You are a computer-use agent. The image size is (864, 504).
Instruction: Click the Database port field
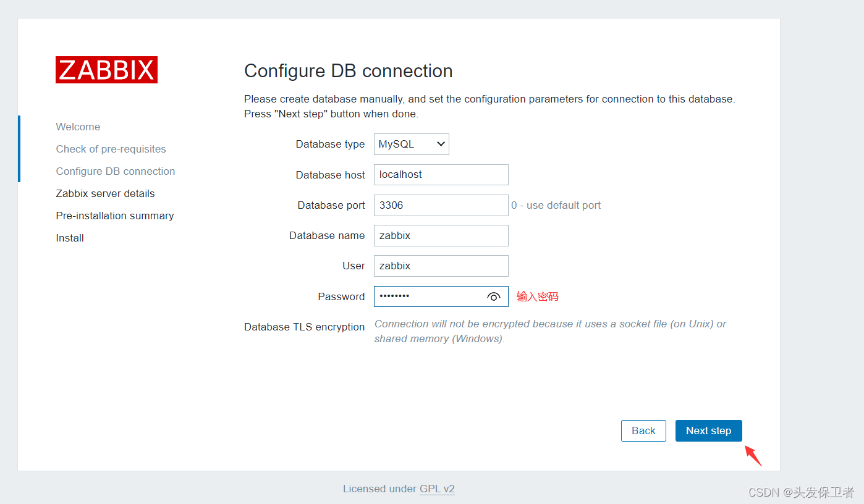click(441, 206)
